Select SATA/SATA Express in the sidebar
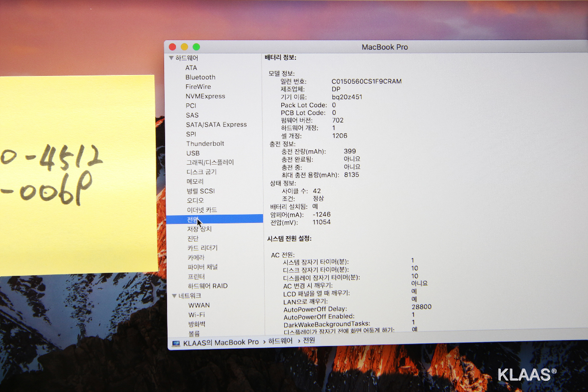The height and width of the screenshot is (392, 588). click(216, 124)
